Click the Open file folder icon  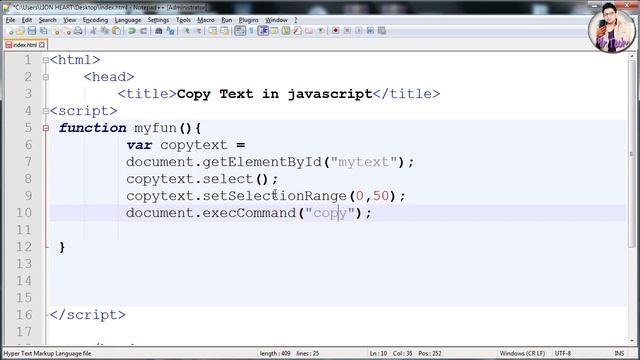coord(20,31)
